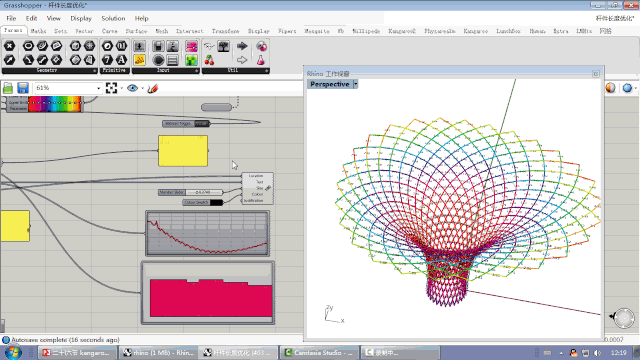This screenshot has width=640, height=360.
Task: Click the black Colour Swatch
Action: click(x=216, y=202)
